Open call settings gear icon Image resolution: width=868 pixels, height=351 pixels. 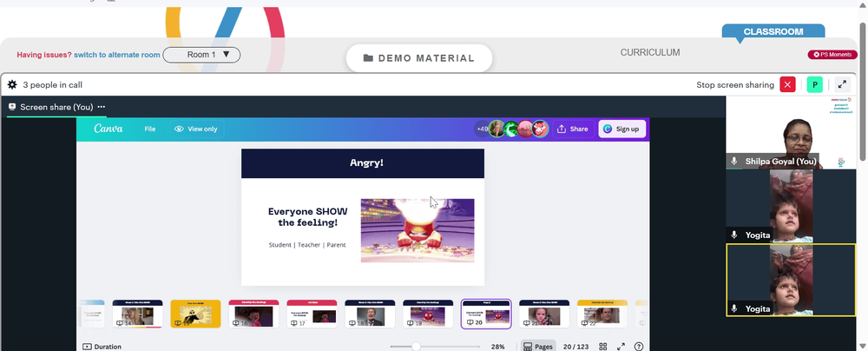coord(12,85)
